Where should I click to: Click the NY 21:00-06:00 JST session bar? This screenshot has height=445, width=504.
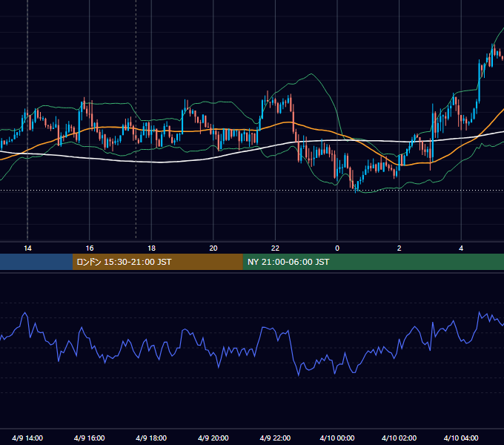(x=373, y=262)
